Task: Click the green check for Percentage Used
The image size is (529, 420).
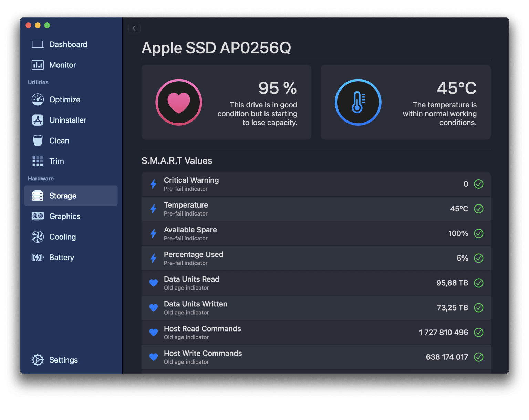Action: tap(479, 258)
